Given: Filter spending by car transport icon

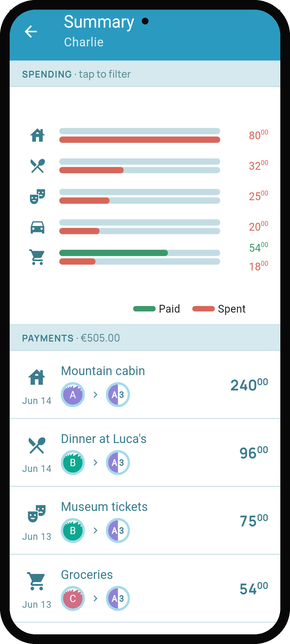Looking at the screenshot, I should [37, 227].
